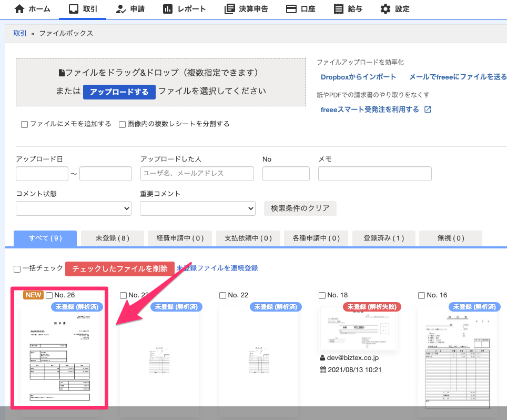Focus the アップロード日 end date field

click(106, 174)
